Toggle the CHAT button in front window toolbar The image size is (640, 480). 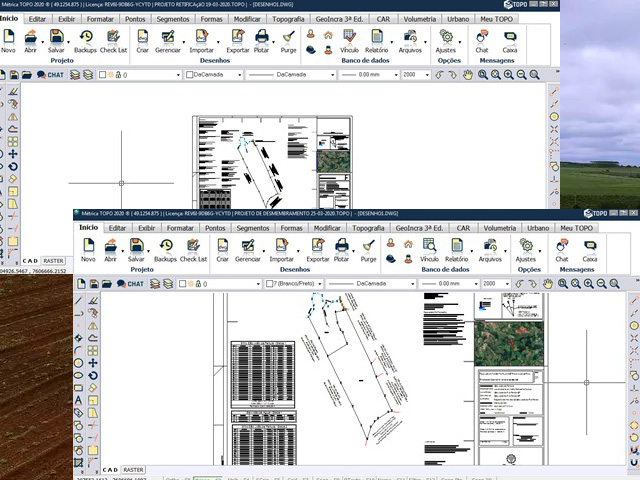point(130,284)
